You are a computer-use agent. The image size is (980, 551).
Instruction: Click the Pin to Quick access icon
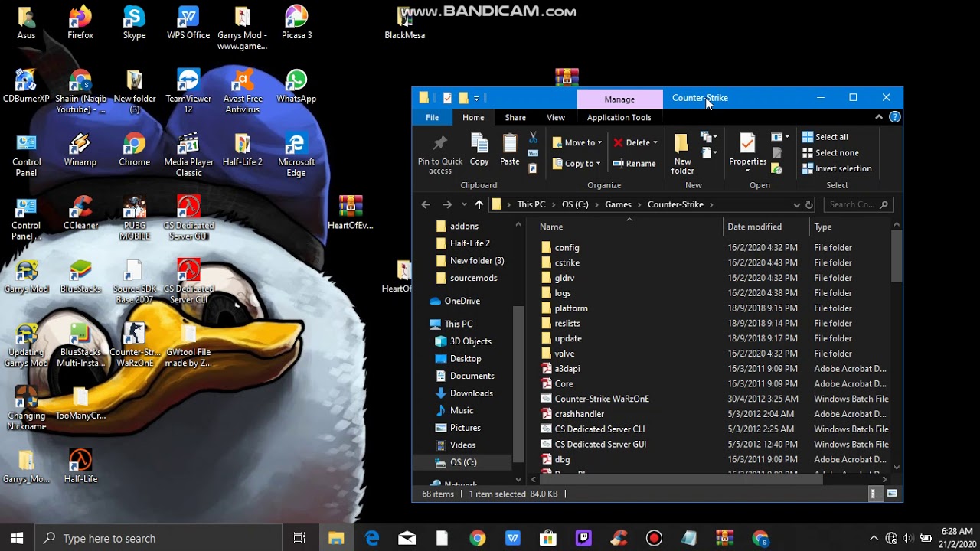(440, 143)
